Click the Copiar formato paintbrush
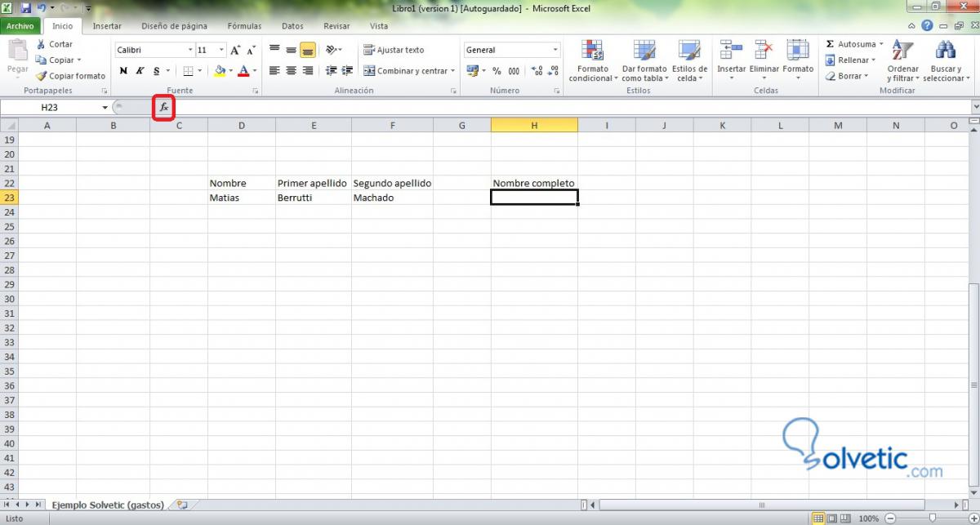 pos(41,76)
